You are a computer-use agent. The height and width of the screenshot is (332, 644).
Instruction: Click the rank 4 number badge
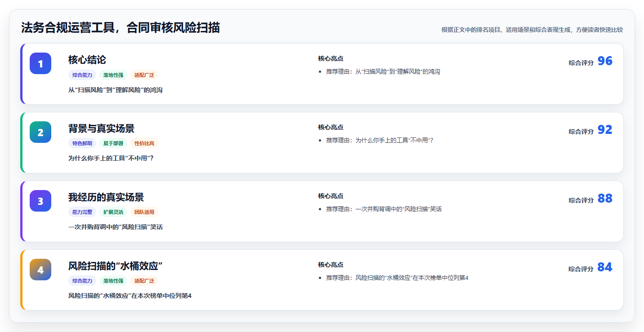pyautogui.click(x=40, y=270)
